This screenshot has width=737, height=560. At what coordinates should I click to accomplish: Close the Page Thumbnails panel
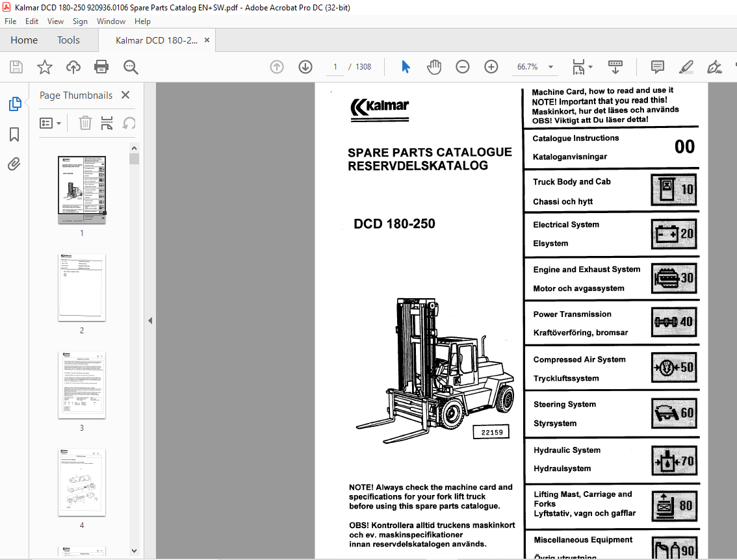125,95
